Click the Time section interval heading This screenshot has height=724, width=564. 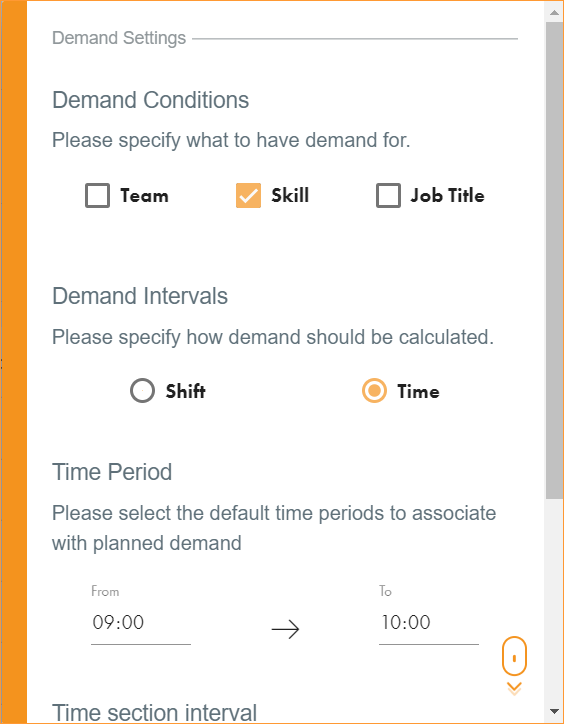coord(154,713)
